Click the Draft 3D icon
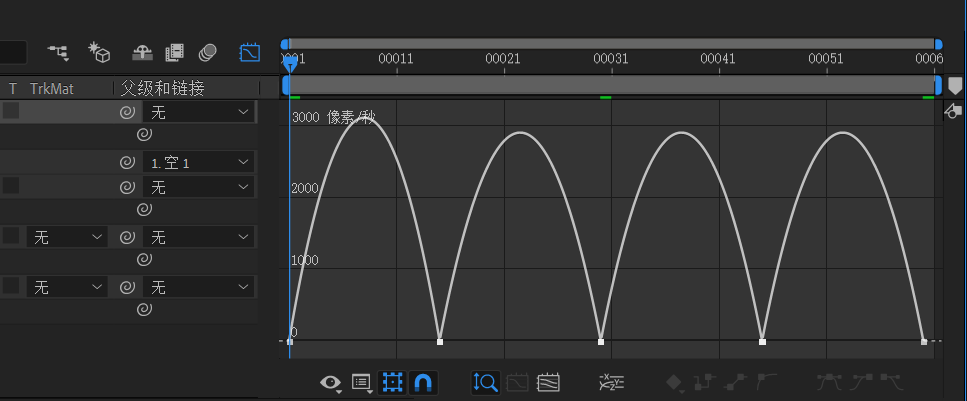 point(99,51)
